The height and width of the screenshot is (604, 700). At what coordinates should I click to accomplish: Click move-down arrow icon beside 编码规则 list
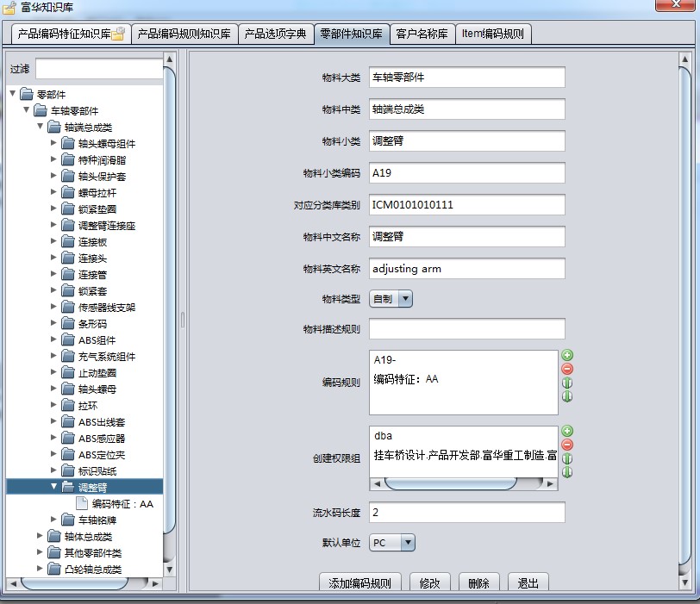[x=567, y=396]
